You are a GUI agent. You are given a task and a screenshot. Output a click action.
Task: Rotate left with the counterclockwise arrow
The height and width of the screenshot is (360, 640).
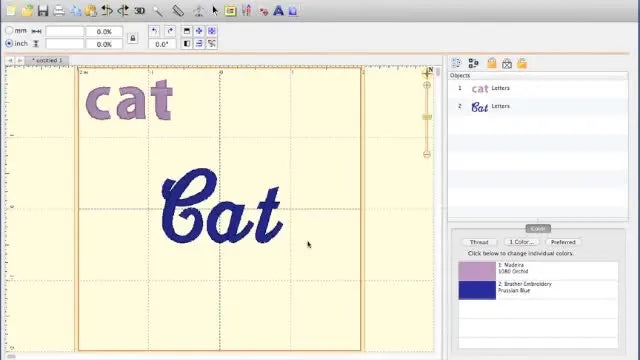(154, 31)
